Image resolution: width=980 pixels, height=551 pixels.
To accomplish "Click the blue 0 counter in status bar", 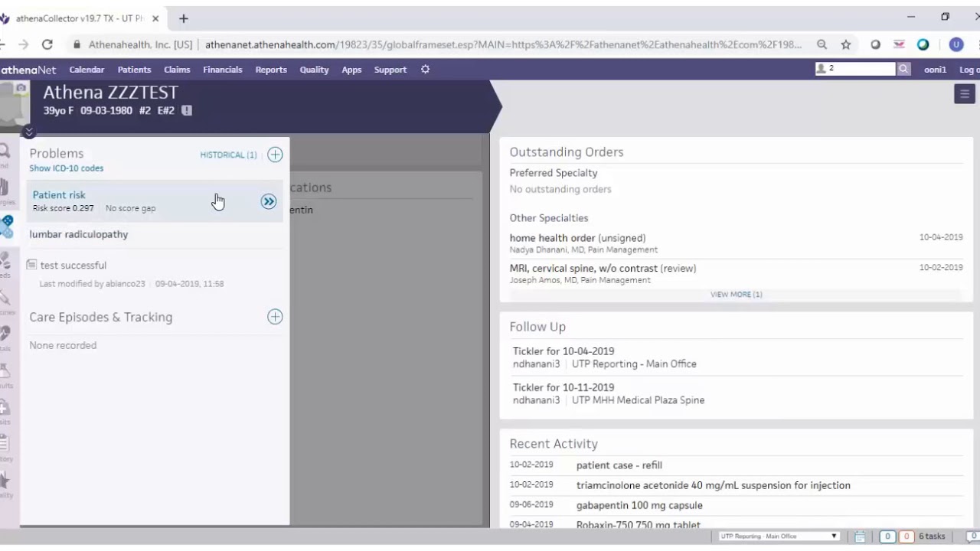I will 887,536.
